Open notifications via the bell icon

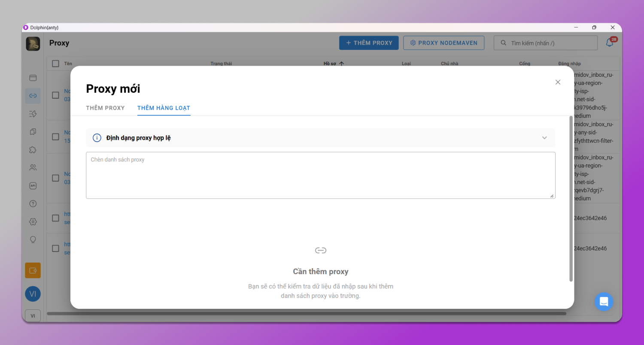pyautogui.click(x=609, y=42)
